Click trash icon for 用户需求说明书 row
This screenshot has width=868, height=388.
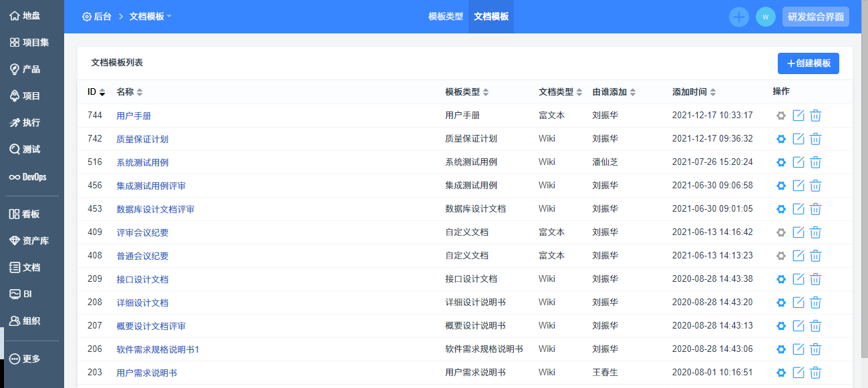815,373
